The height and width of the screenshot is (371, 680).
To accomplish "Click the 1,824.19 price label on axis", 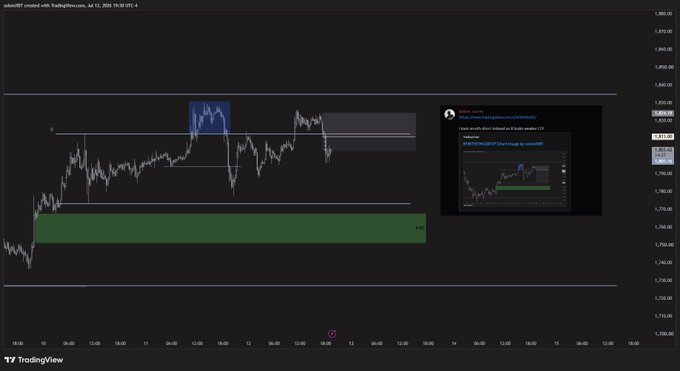I will pyautogui.click(x=663, y=113).
